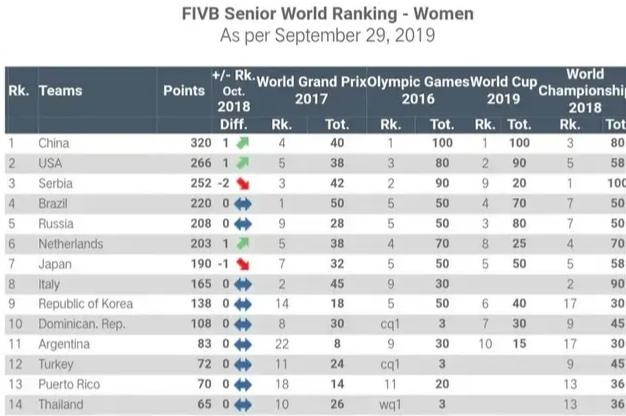The image size is (626, 416).
Task: Click Italy's blue double-arrow icon
Action: 243,284
